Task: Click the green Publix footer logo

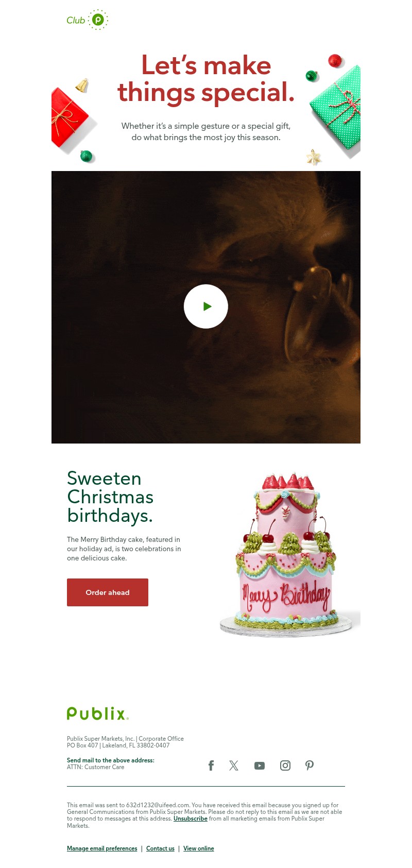Action: click(x=98, y=713)
